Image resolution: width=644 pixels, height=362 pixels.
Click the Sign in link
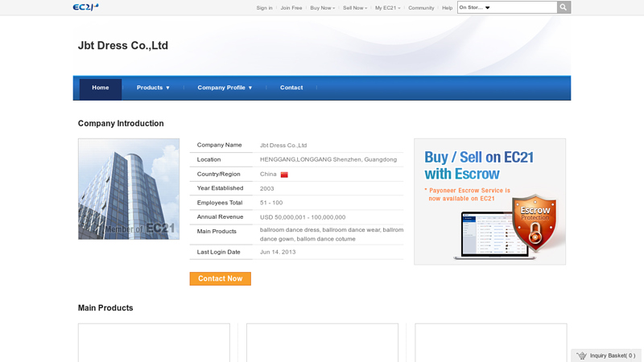coord(264,8)
